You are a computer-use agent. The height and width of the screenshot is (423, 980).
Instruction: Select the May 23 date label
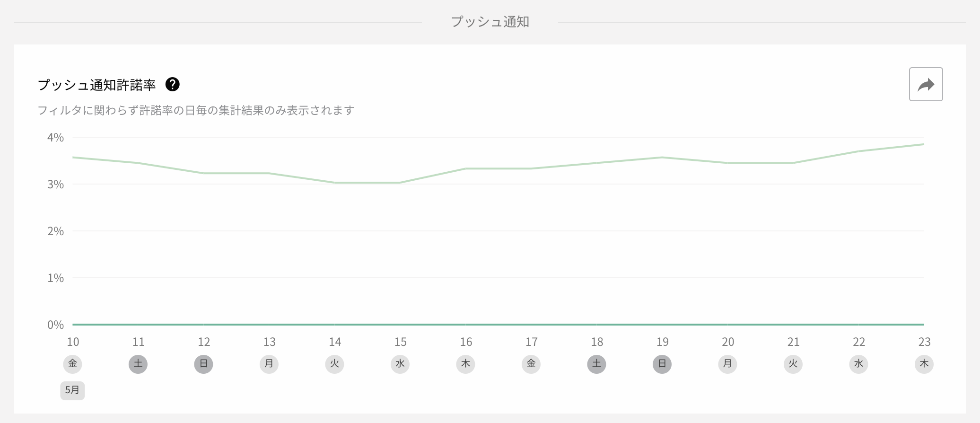(924, 342)
